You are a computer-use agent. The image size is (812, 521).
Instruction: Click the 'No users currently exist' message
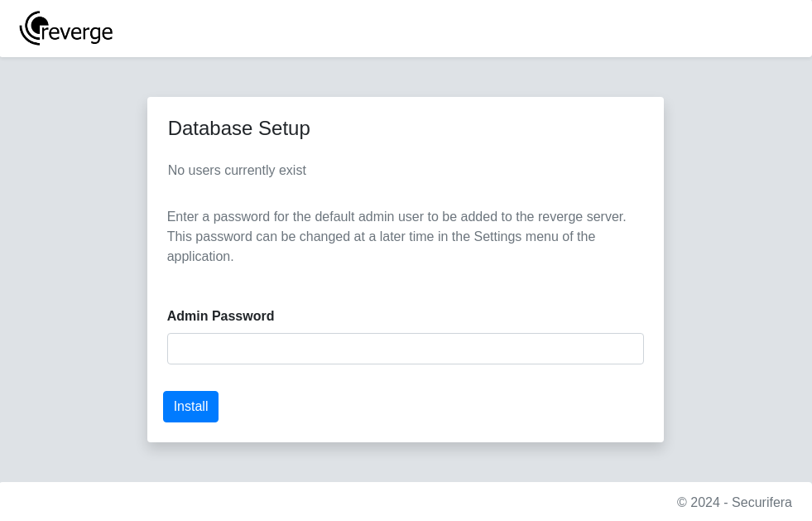click(x=237, y=171)
